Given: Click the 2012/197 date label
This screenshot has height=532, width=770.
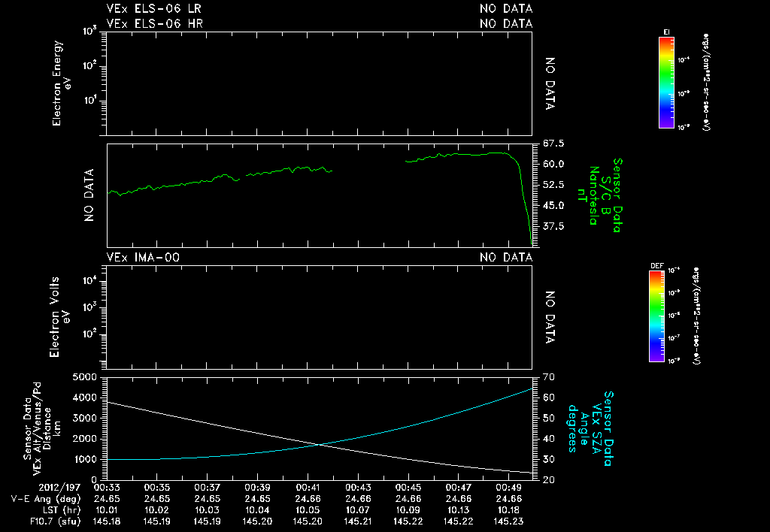Looking at the screenshot, I should 59,488.
